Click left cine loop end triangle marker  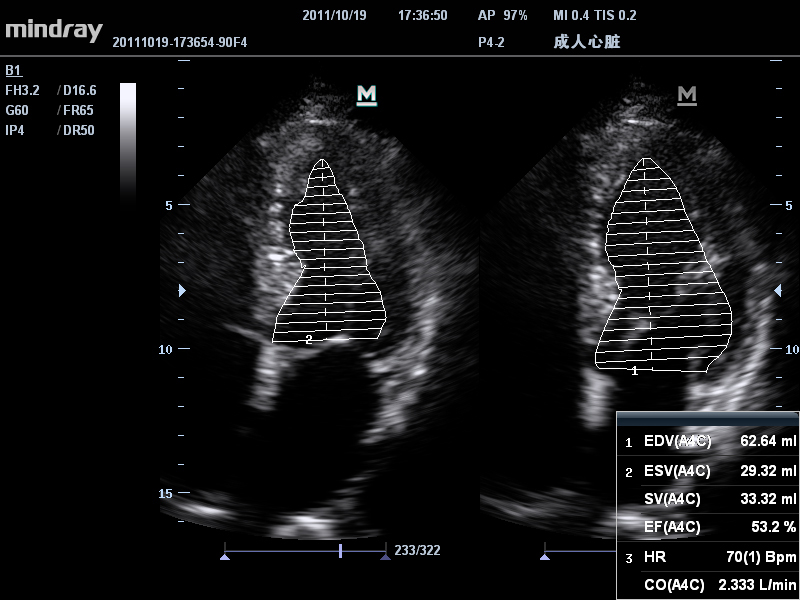pyautogui.click(x=385, y=557)
